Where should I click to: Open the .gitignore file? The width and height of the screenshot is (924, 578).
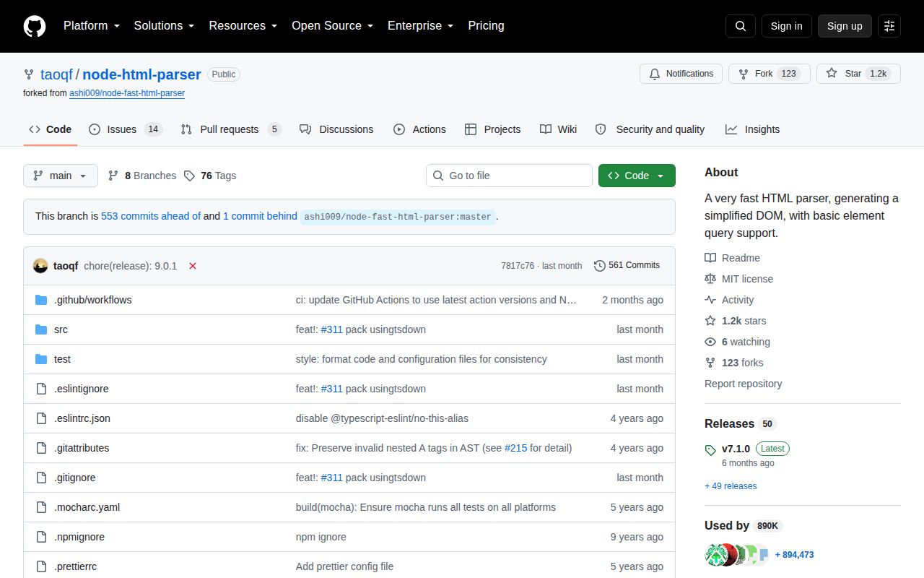(x=75, y=478)
